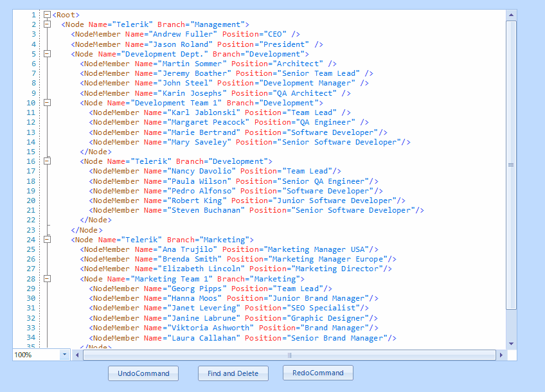Click the closing Node tag on line 15
545x392 pixels.
tap(96, 152)
